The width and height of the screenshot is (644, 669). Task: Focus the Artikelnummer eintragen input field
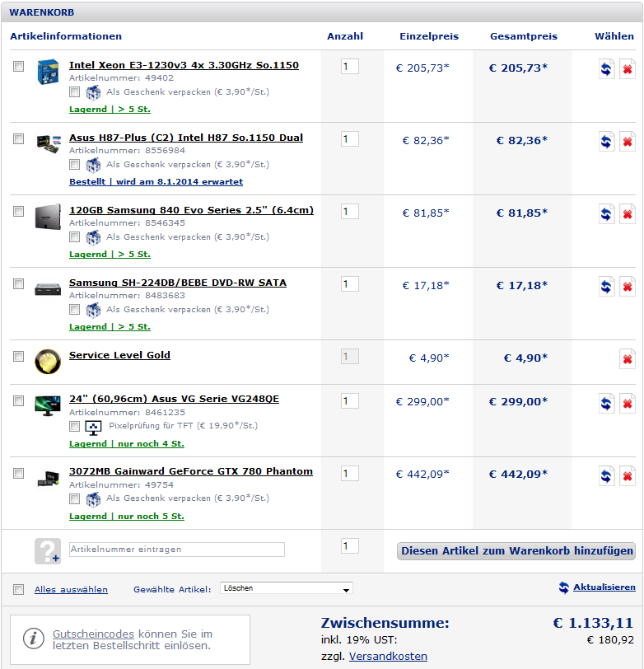pyautogui.click(x=177, y=550)
